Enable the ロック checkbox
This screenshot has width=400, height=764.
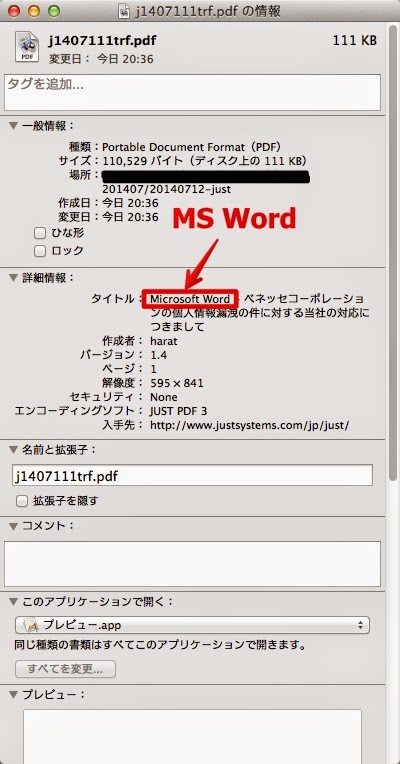pyautogui.click(x=40, y=251)
